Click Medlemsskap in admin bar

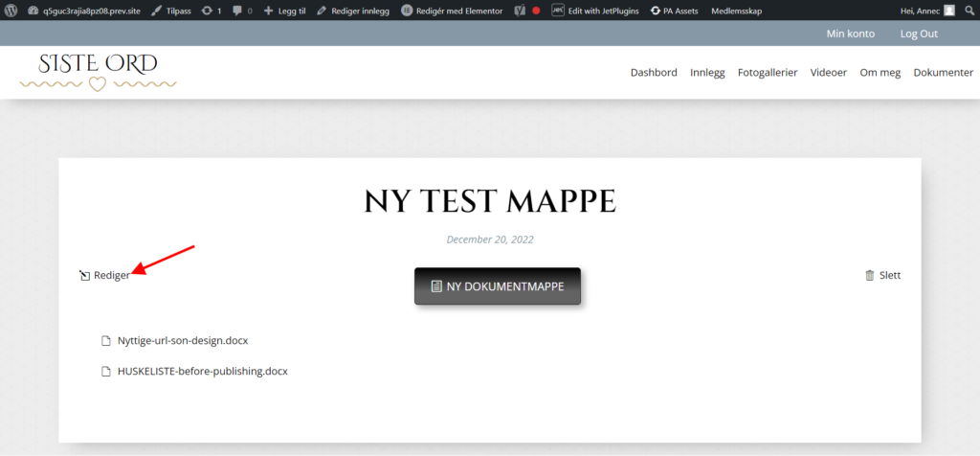pos(736,11)
